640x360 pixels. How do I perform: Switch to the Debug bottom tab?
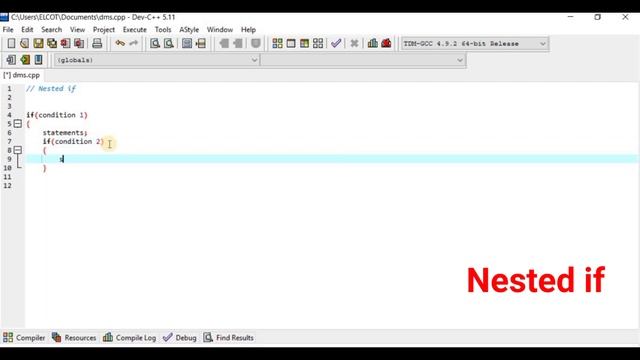tap(180, 338)
